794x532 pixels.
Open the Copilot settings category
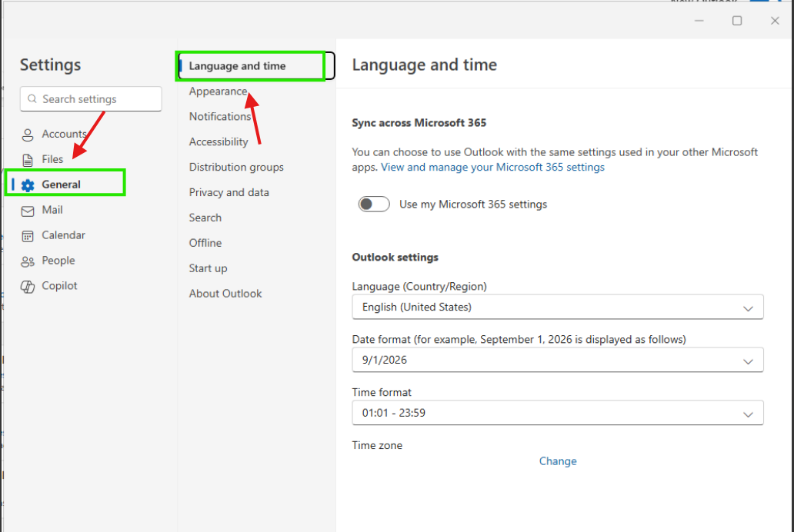point(59,285)
